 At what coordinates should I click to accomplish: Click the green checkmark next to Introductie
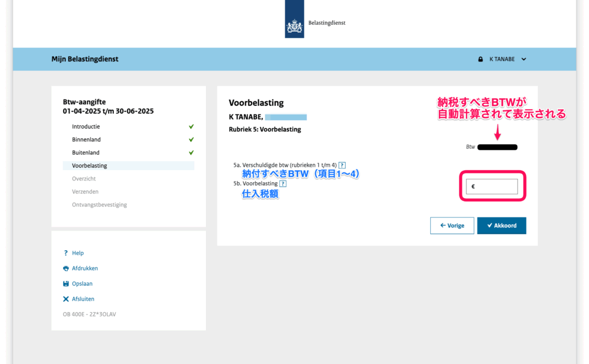click(x=191, y=127)
